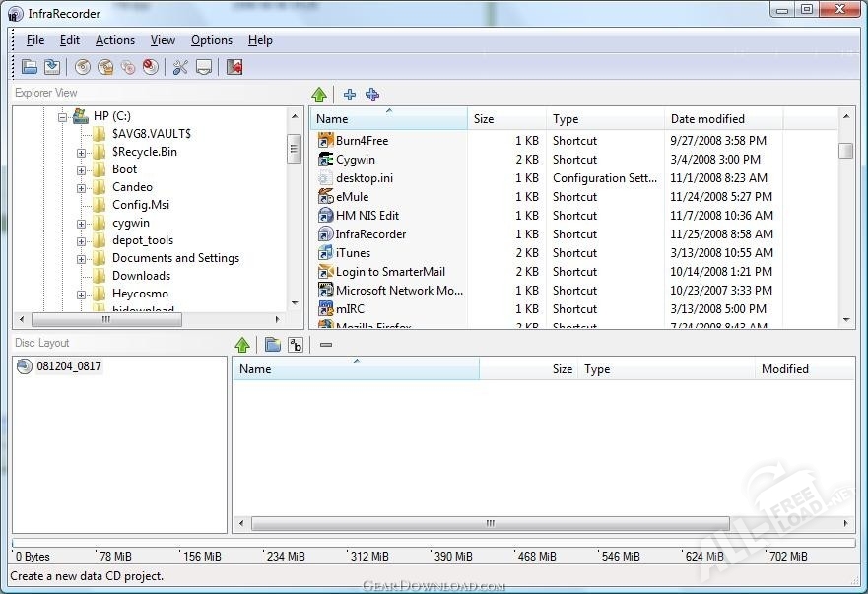Go up one level in Explorer View
868x594 pixels.
click(x=319, y=95)
